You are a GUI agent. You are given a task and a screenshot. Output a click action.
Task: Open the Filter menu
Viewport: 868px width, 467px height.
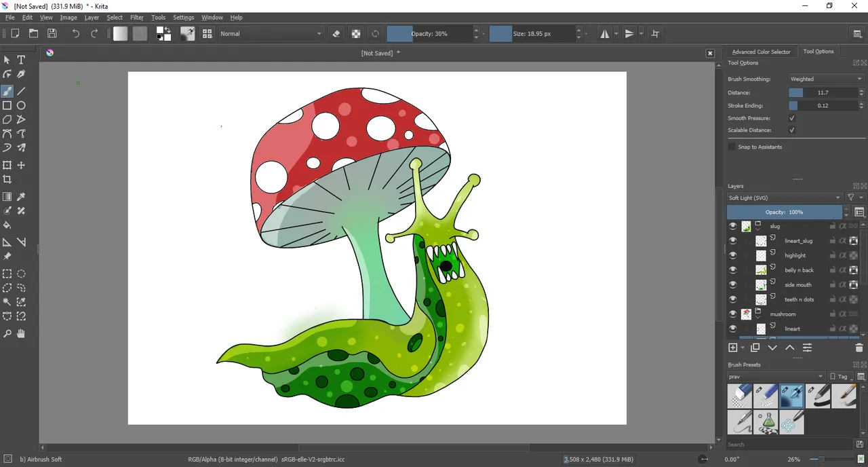point(137,18)
